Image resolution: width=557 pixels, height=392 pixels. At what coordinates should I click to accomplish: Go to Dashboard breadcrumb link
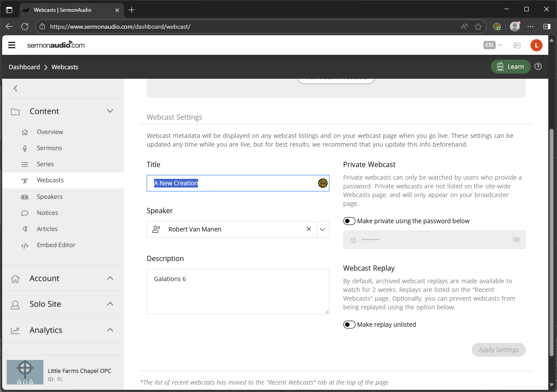[24, 67]
